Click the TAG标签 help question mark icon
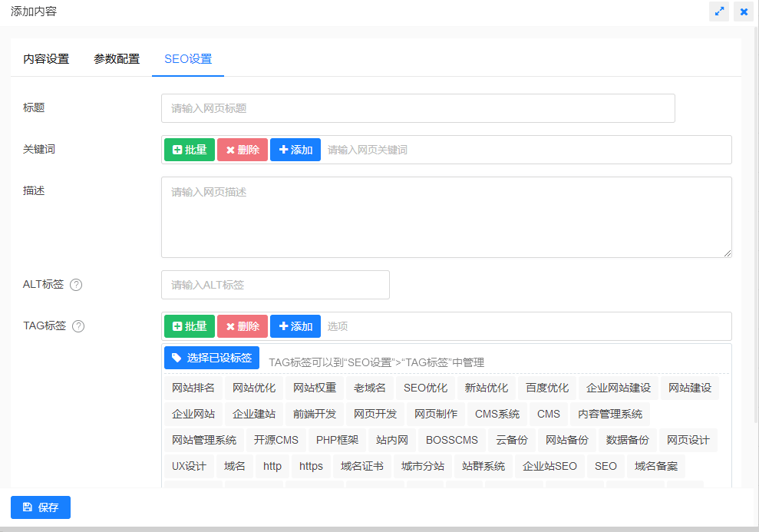This screenshot has height=532, width=759. point(78,326)
